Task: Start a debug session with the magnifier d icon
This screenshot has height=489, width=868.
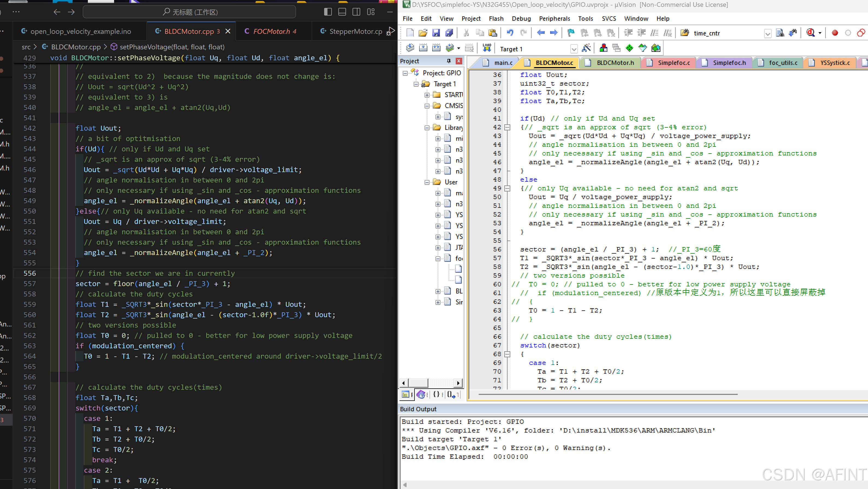Action: pyautogui.click(x=810, y=33)
